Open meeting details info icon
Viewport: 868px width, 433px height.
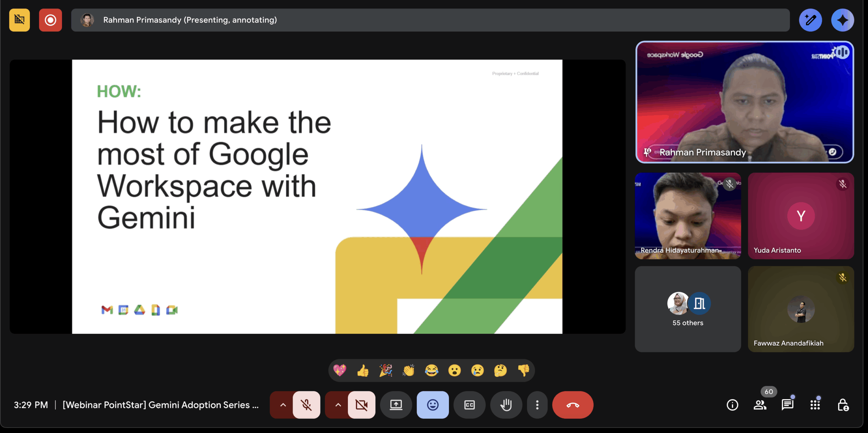(732, 405)
